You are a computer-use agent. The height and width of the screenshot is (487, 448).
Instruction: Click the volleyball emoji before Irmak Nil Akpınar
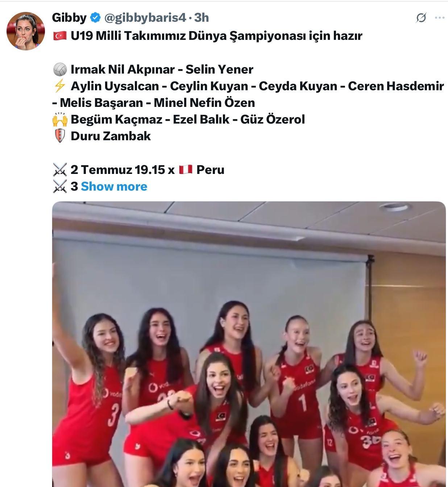(60, 69)
